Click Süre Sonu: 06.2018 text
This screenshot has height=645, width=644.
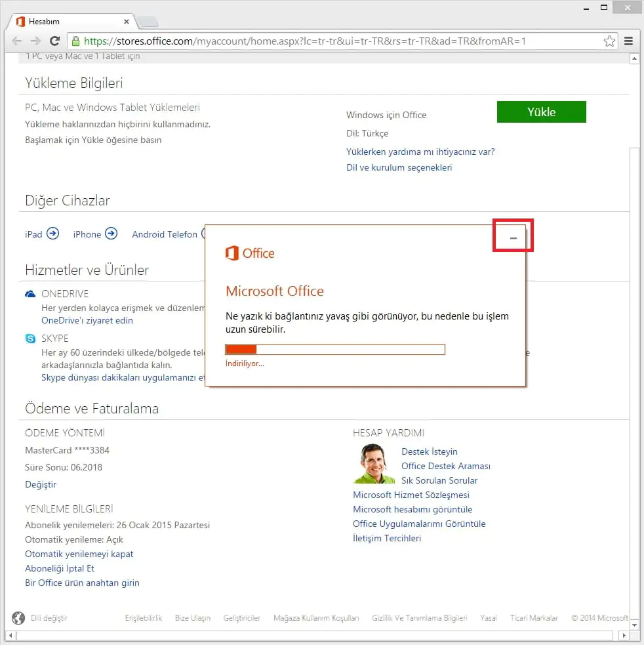coord(64,467)
